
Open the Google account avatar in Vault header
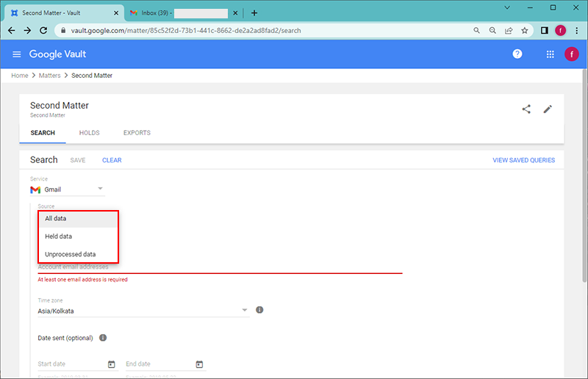[572, 54]
